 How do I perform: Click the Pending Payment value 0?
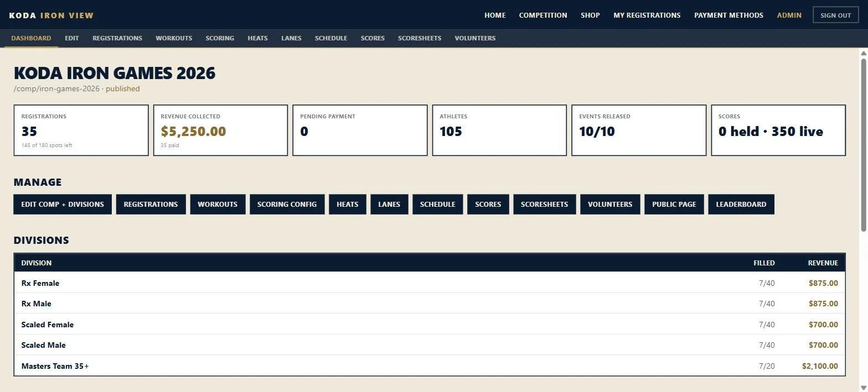pos(304,132)
